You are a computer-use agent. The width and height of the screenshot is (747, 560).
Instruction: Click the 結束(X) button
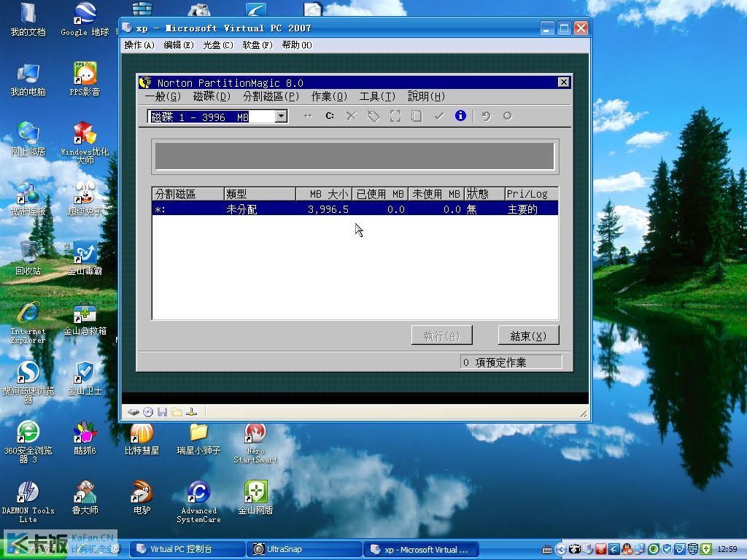(528, 335)
